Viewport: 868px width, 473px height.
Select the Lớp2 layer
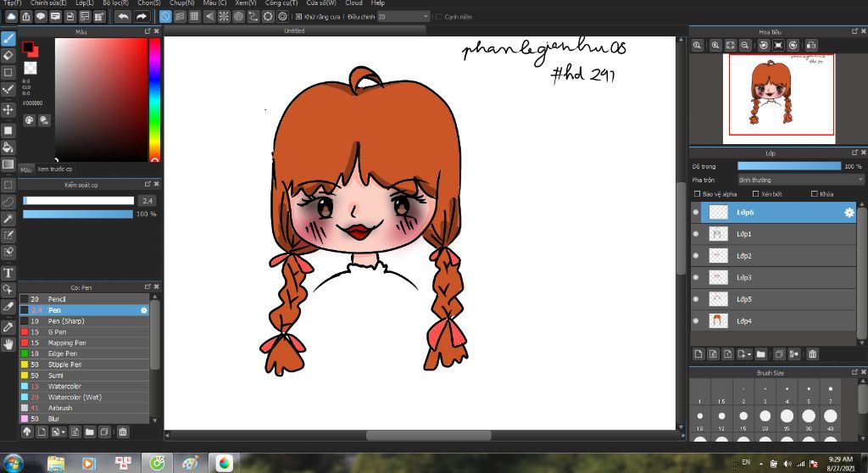tap(773, 256)
